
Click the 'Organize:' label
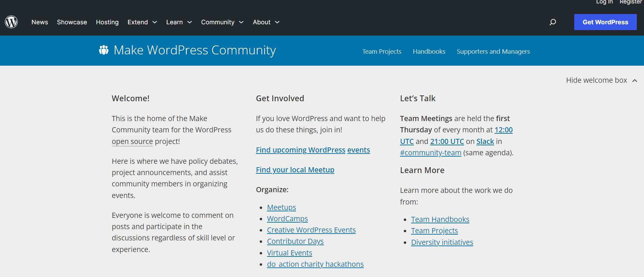coord(272,190)
